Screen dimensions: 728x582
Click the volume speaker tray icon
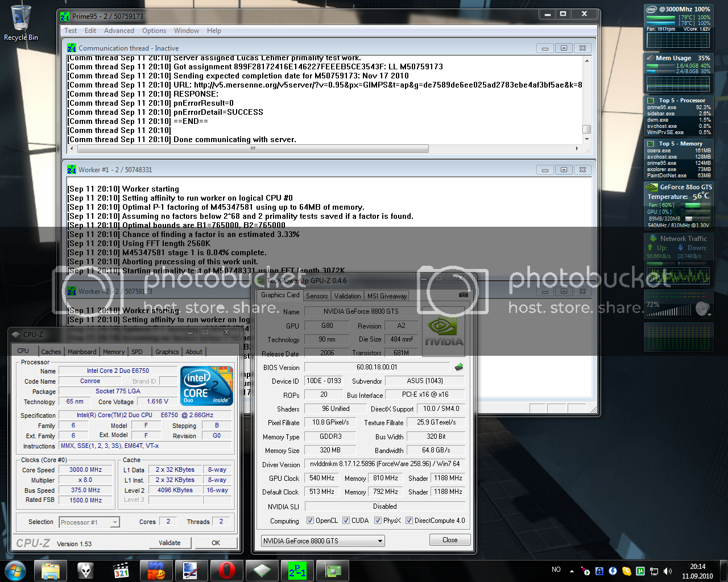pos(668,571)
